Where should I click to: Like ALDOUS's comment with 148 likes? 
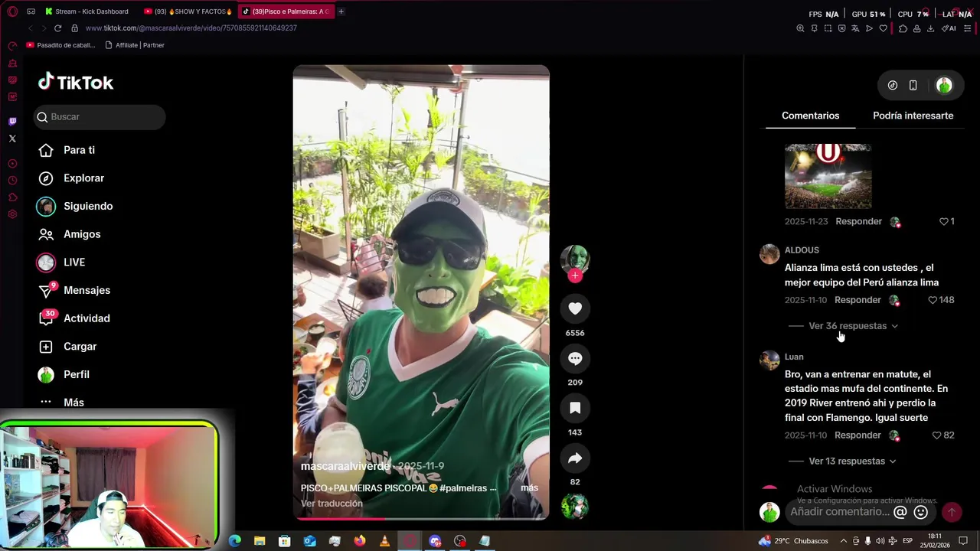click(933, 300)
